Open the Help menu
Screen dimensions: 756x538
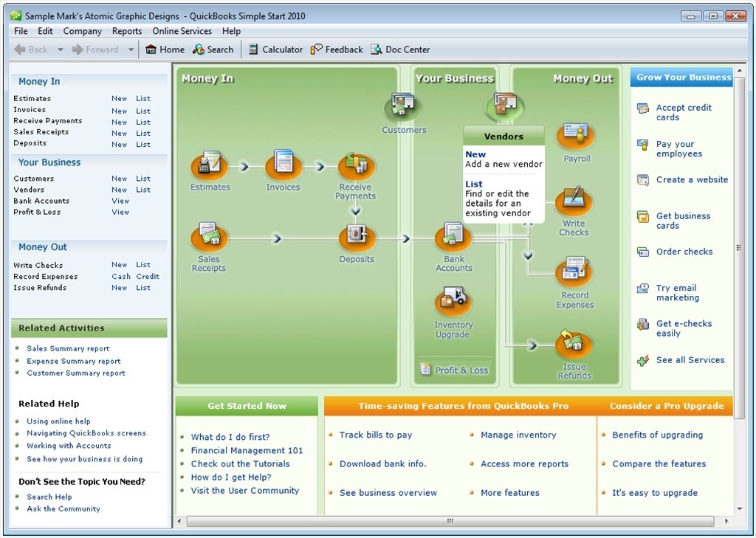(x=231, y=31)
